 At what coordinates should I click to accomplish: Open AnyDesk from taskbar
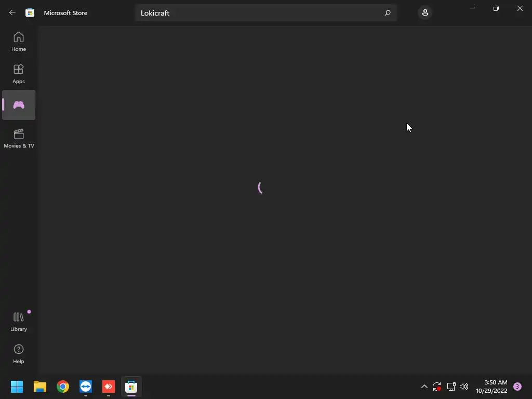point(109,387)
